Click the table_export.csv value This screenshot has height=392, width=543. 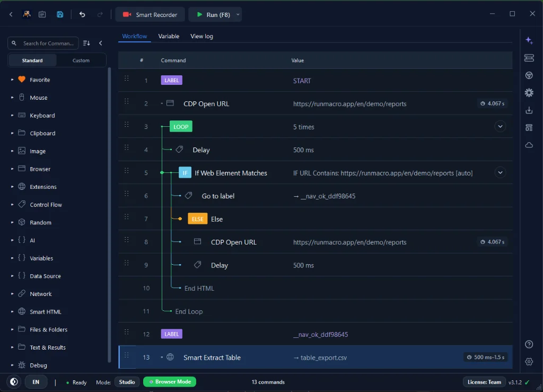(x=323, y=358)
